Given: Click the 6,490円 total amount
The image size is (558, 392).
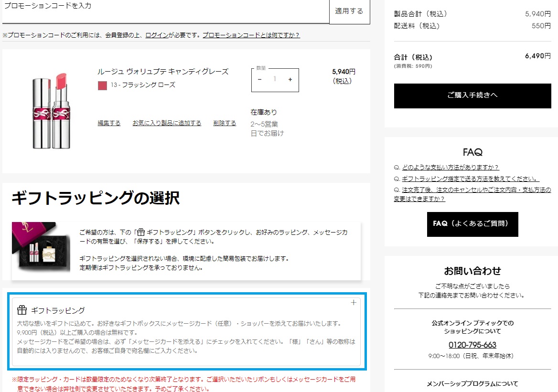Looking at the screenshot, I should point(538,56).
